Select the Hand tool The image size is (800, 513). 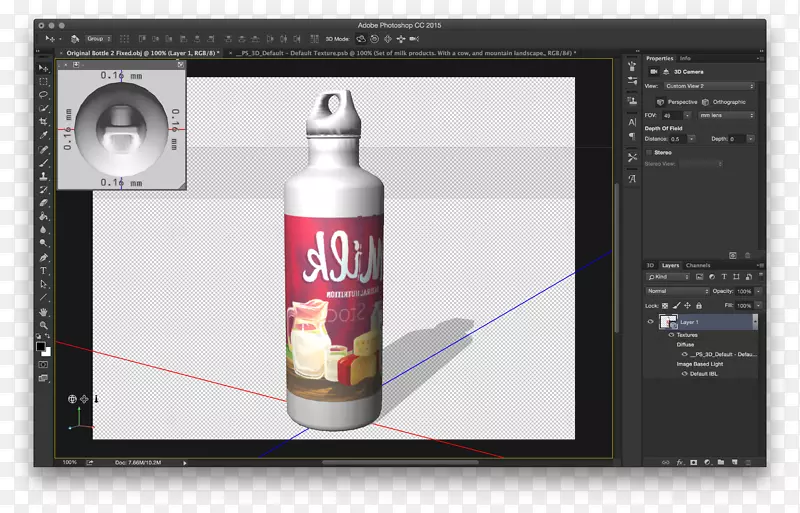click(x=44, y=311)
